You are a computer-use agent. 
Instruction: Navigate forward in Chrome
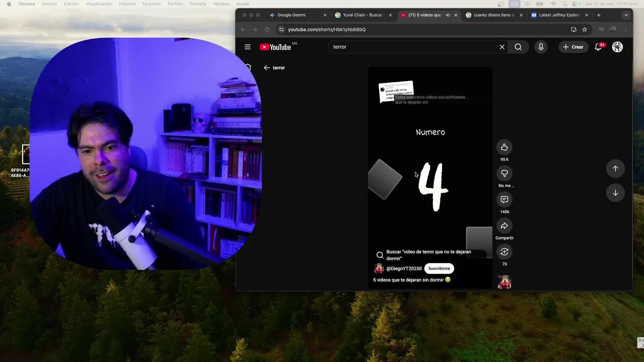(255, 29)
